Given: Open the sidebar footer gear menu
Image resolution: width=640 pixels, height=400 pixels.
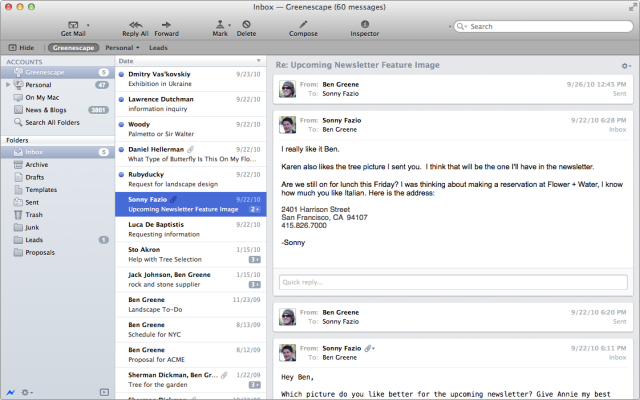Looking at the screenshot, I should pos(27,392).
